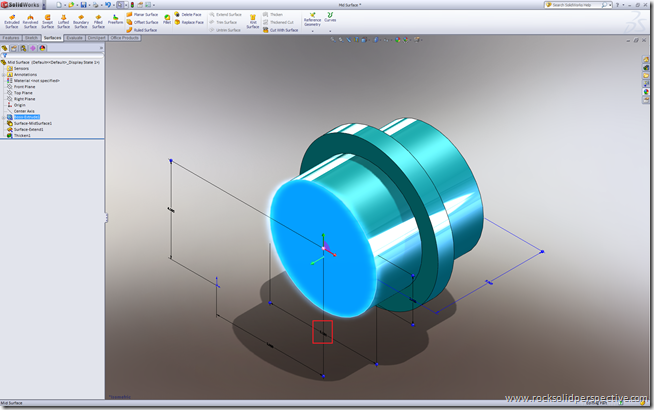Switch to the Evaluate tab
Viewport: 654px width, 410px height.
point(75,38)
